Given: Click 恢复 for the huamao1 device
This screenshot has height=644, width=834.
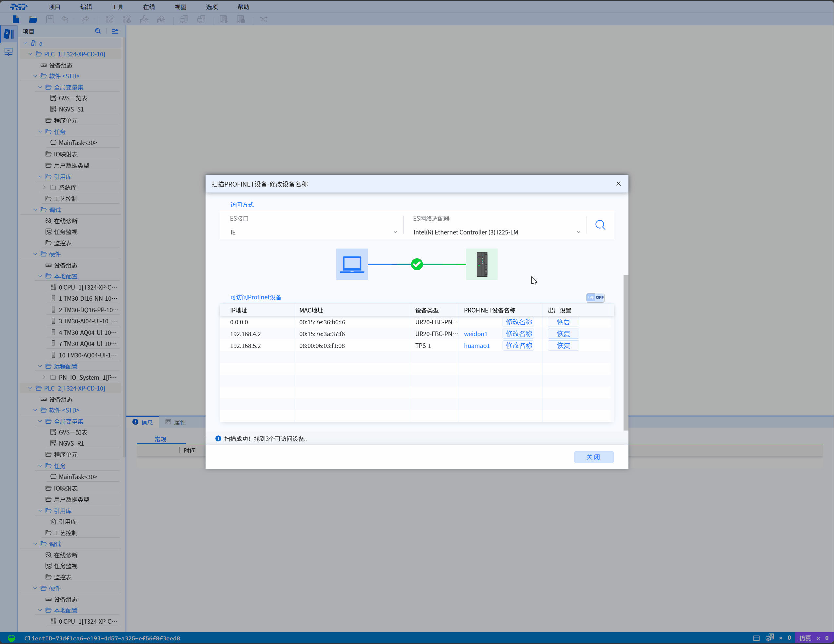Looking at the screenshot, I should tap(563, 346).
